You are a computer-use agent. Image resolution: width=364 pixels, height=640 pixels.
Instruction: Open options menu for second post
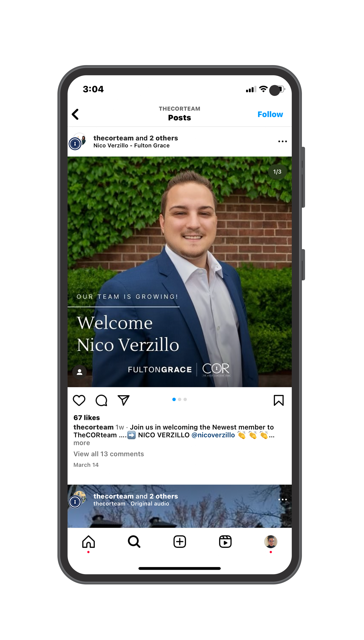(x=282, y=499)
